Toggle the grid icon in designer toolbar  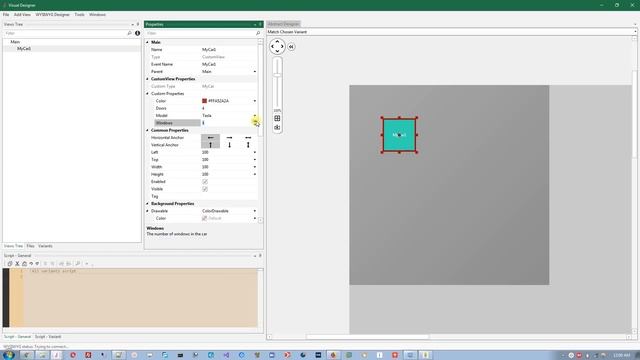point(277,118)
